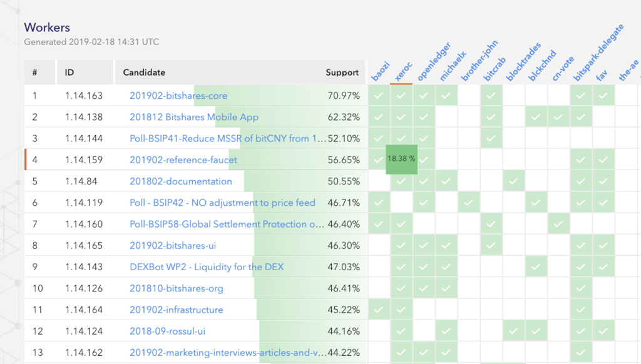Screen dimensions: 641x364
Task: Select openledger's checkmark on 201902-bitshares-ui
Action: (424, 245)
